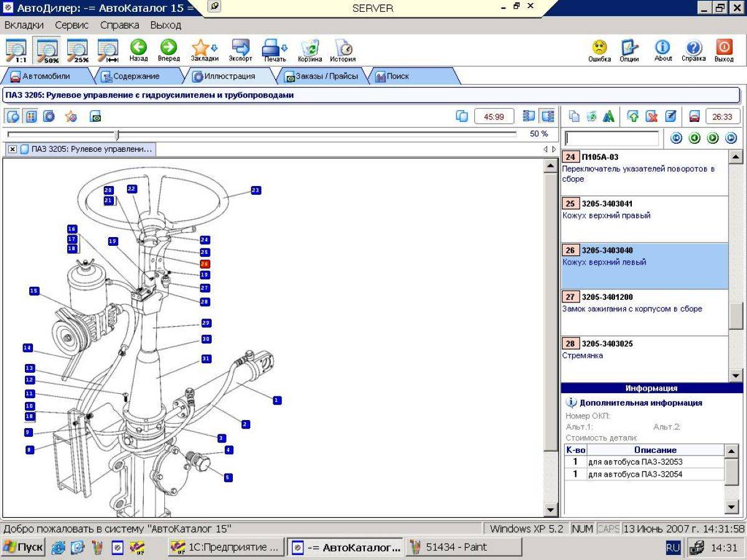Open the Заказы / Прайсы tab
747x560 pixels.
click(x=322, y=77)
